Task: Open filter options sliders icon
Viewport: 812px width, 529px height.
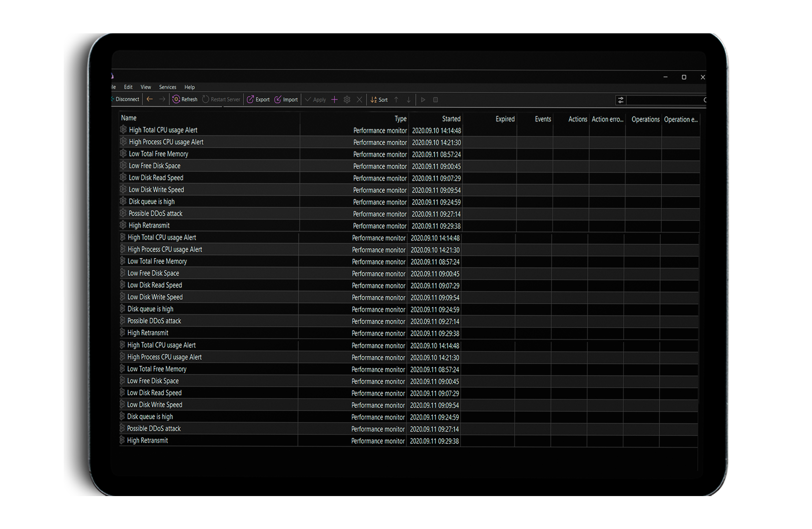Action: [x=621, y=100]
